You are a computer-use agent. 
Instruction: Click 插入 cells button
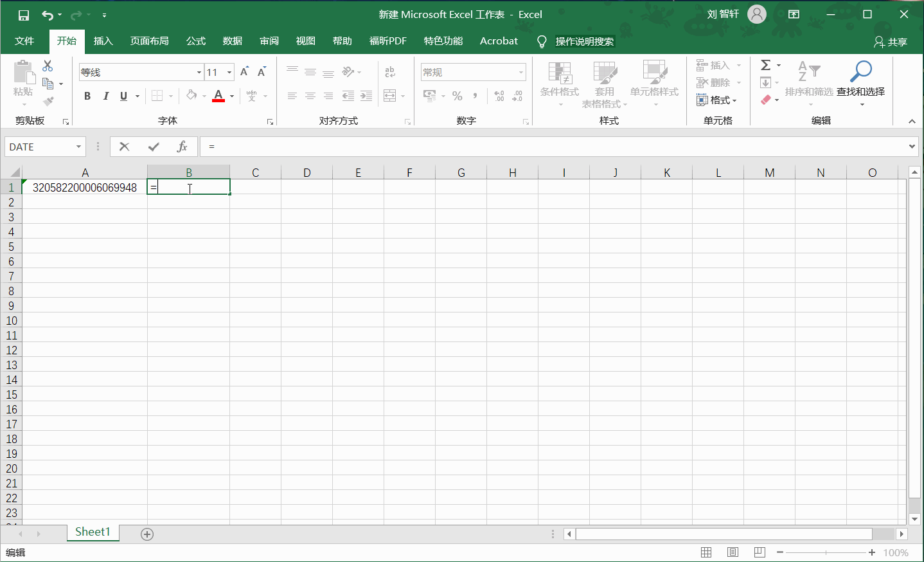pyautogui.click(x=719, y=65)
